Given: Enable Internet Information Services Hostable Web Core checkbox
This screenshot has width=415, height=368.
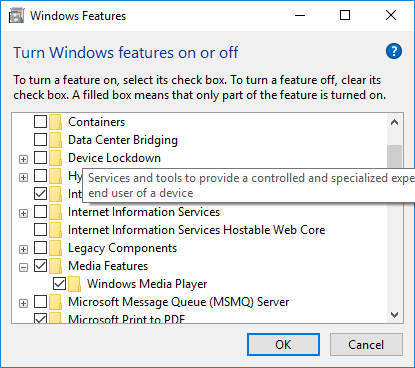Looking at the screenshot, I should (41, 230).
